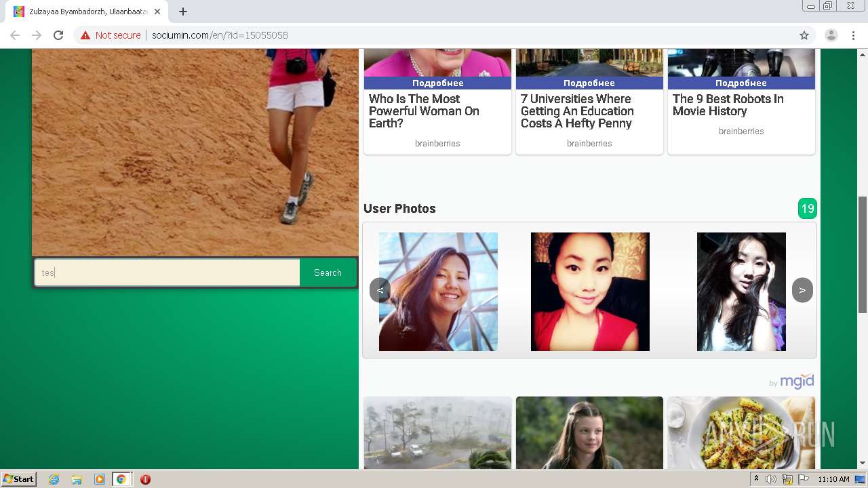Screen dimensions: 868x488
Task: Open the volume speaker tray icon
Action: point(771,479)
